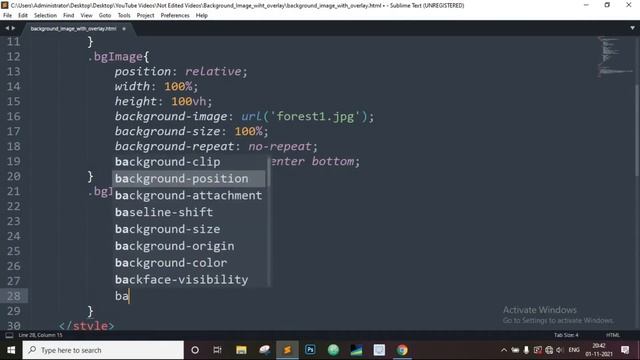Open the File menu
Screen dimensions: 640x360
click(7, 15)
